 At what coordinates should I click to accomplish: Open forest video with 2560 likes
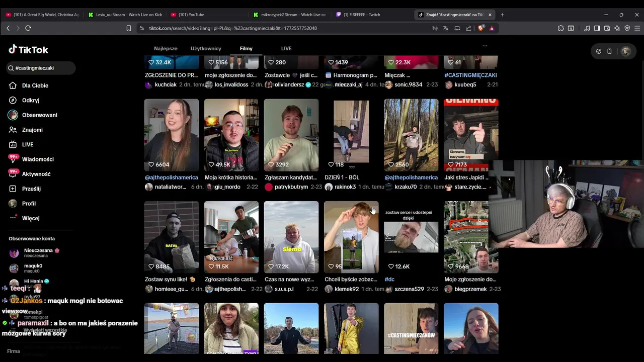tap(411, 135)
